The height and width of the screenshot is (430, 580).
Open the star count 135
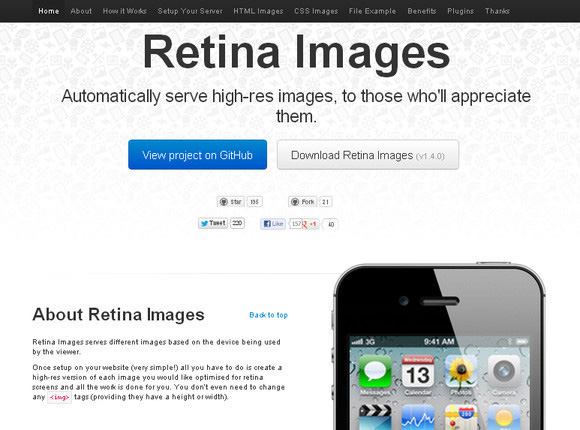[x=254, y=202]
